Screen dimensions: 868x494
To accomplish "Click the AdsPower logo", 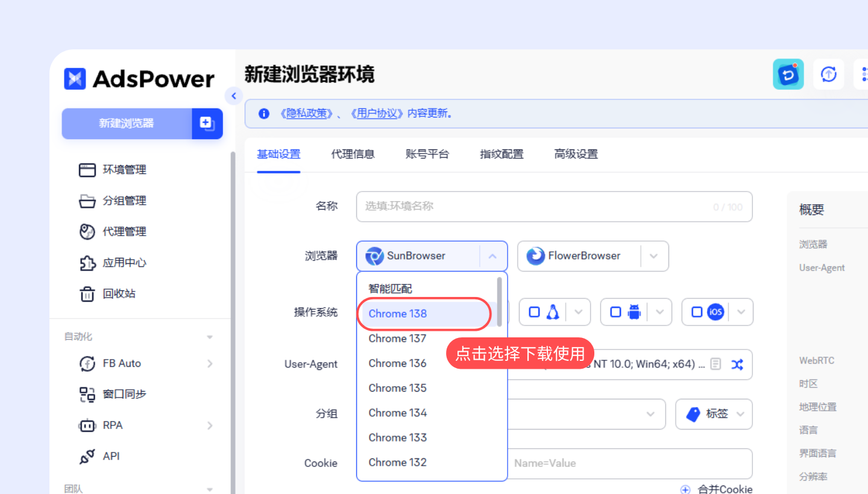I will pyautogui.click(x=139, y=79).
